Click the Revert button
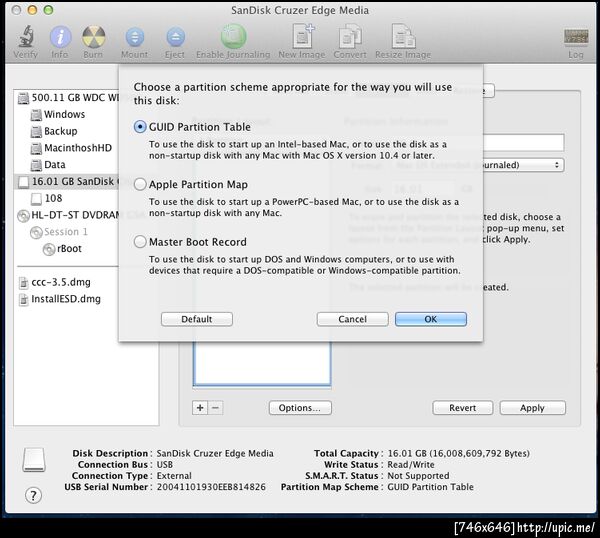This screenshot has height=538, width=600. click(x=463, y=408)
